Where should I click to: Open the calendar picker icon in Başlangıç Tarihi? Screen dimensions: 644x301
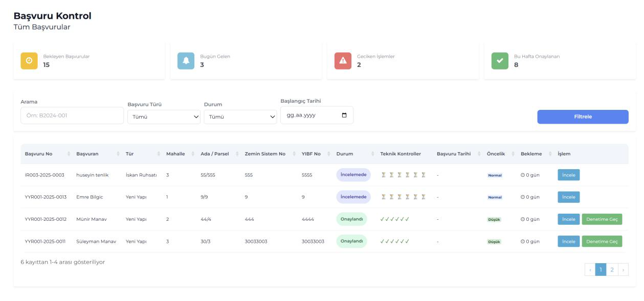point(344,115)
